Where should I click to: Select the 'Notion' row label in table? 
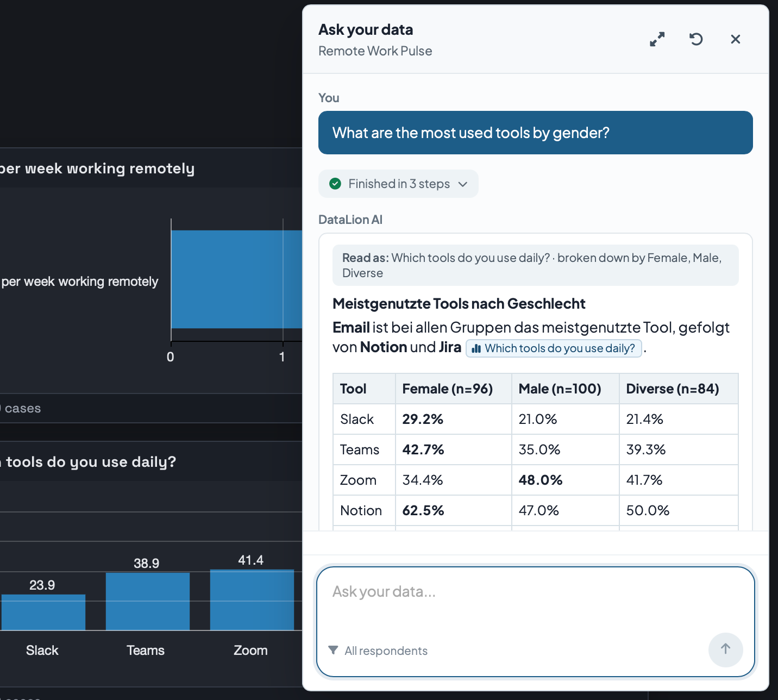click(361, 510)
